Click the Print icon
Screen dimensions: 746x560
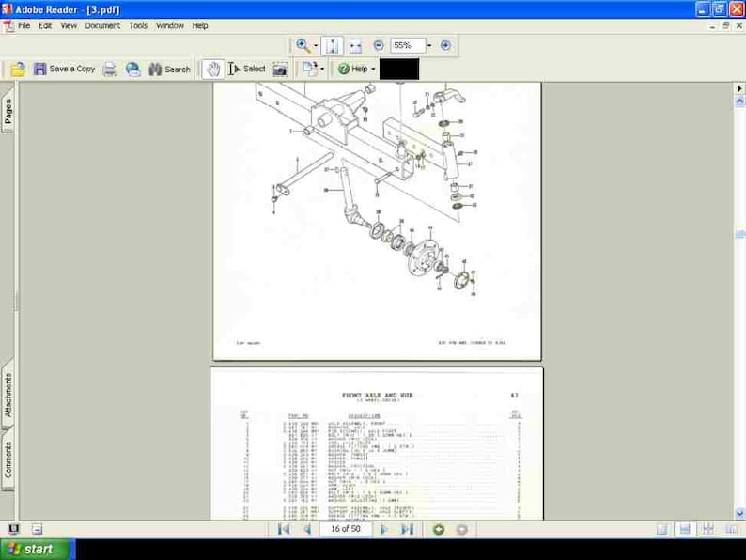click(x=110, y=70)
